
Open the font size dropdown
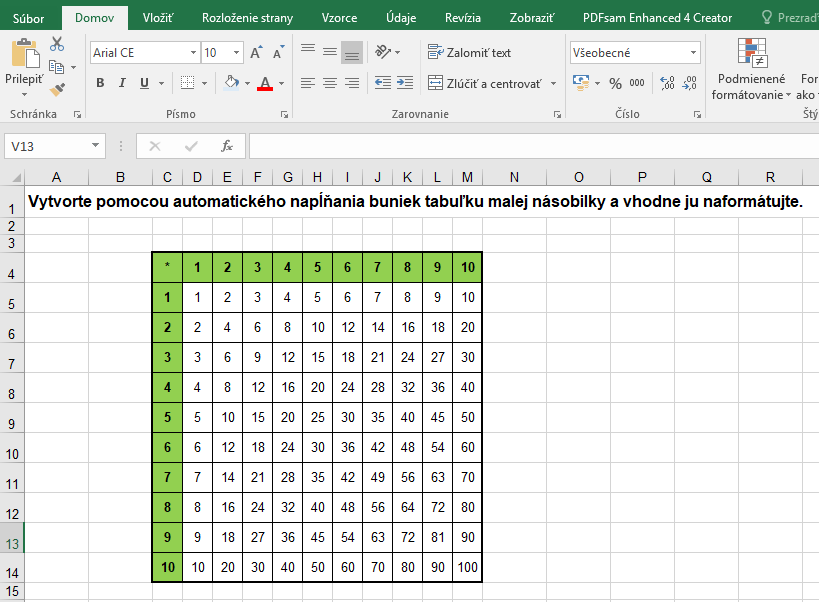tap(236, 53)
